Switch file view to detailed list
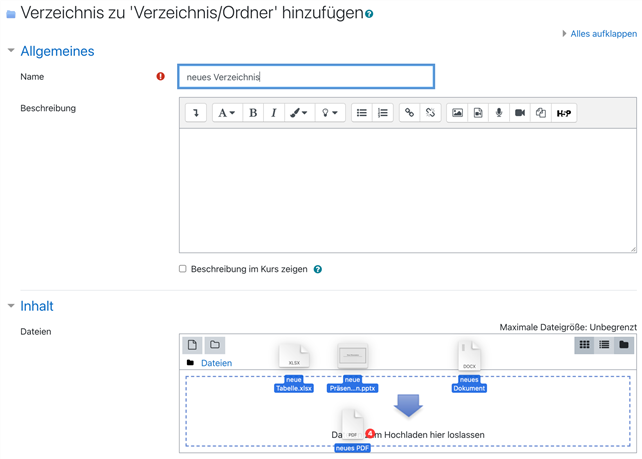The image size is (642, 459). click(604, 345)
